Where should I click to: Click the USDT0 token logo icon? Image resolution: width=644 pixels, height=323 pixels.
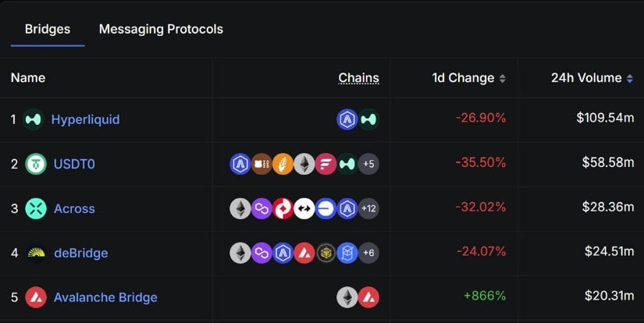click(36, 164)
